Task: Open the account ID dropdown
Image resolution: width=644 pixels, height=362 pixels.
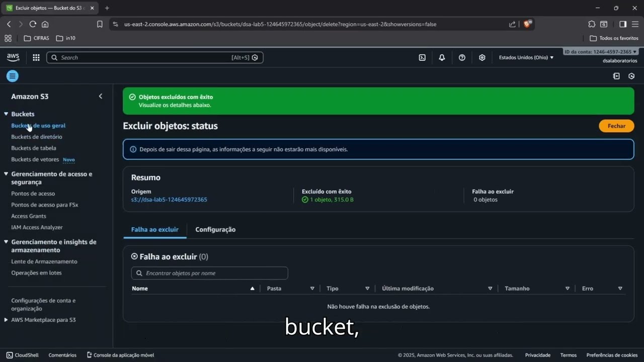Action: point(601,52)
